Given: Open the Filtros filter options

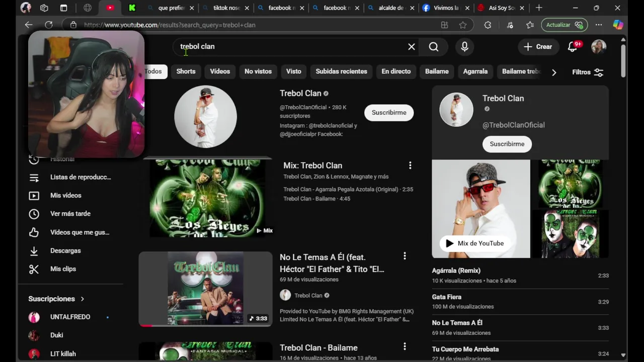Looking at the screenshot, I should pyautogui.click(x=588, y=72).
